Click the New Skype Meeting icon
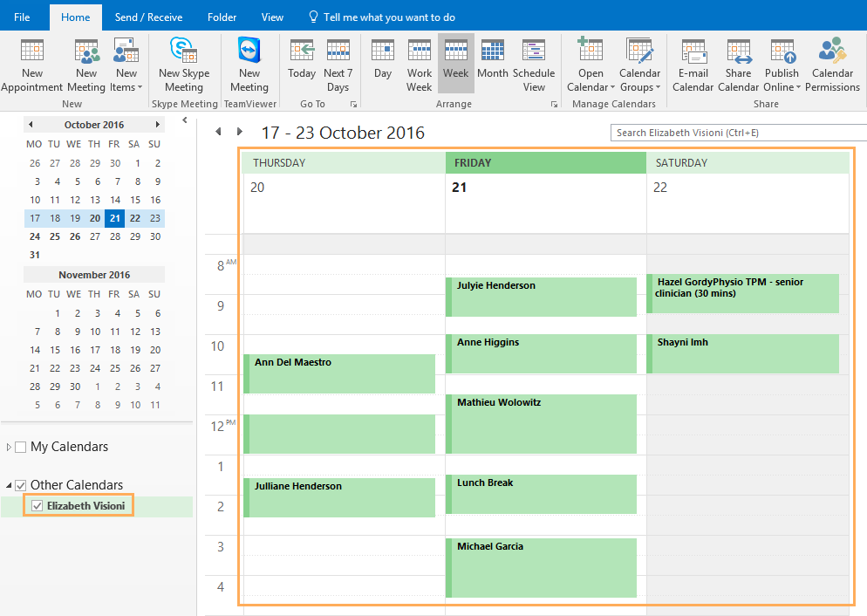The height and width of the screenshot is (616, 867). (183, 65)
